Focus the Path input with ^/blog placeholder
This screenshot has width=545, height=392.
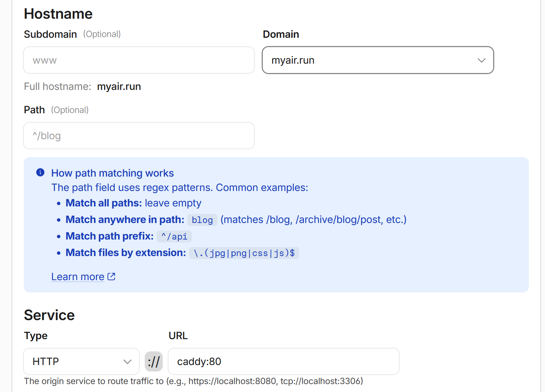(x=139, y=136)
